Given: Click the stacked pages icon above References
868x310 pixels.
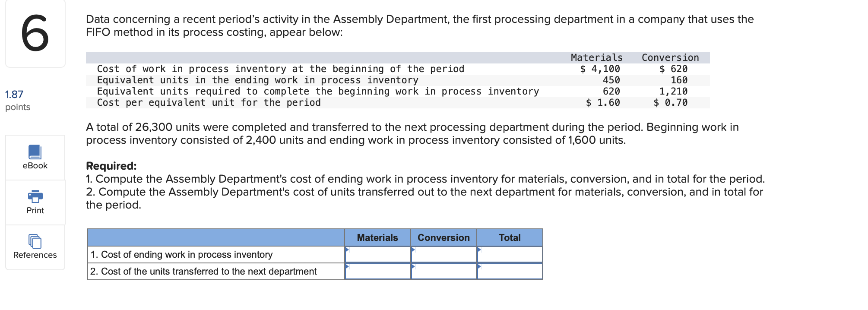Looking at the screenshot, I should [x=35, y=242].
